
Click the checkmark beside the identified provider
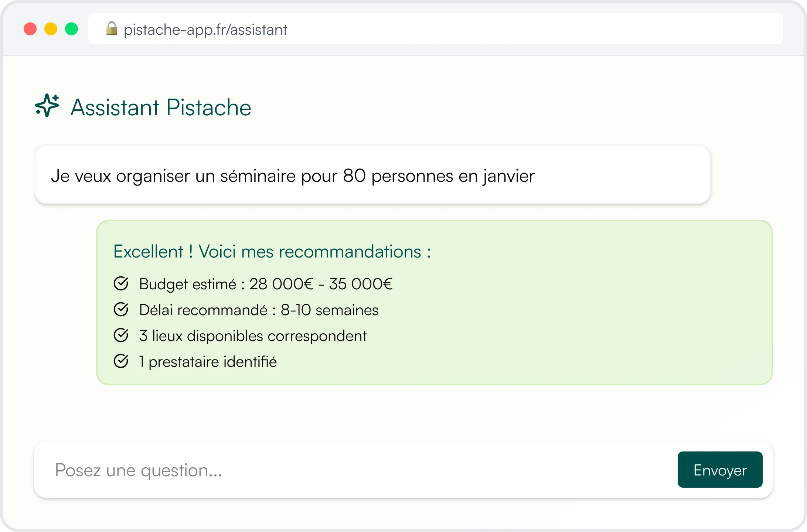click(121, 361)
